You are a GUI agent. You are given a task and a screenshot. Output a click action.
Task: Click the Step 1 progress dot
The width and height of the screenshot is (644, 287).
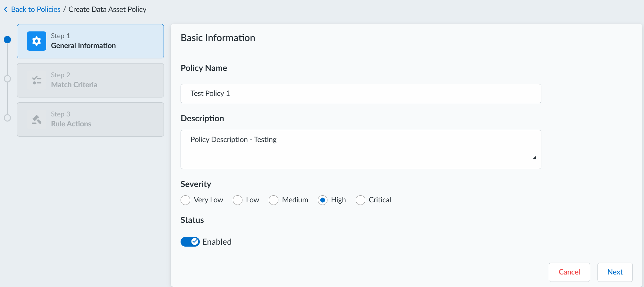coord(7,40)
